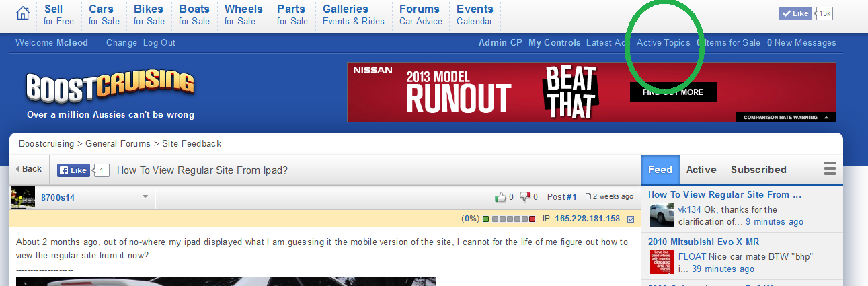The height and width of the screenshot is (286, 868).
Task: Switch to the Subscribed tab
Action: [x=758, y=170]
